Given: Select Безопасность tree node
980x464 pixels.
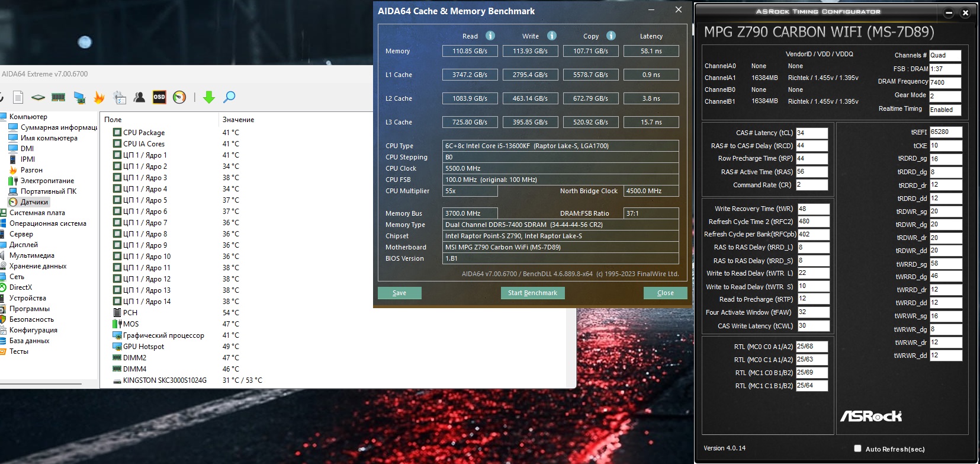Looking at the screenshot, I should coord(31,319).
